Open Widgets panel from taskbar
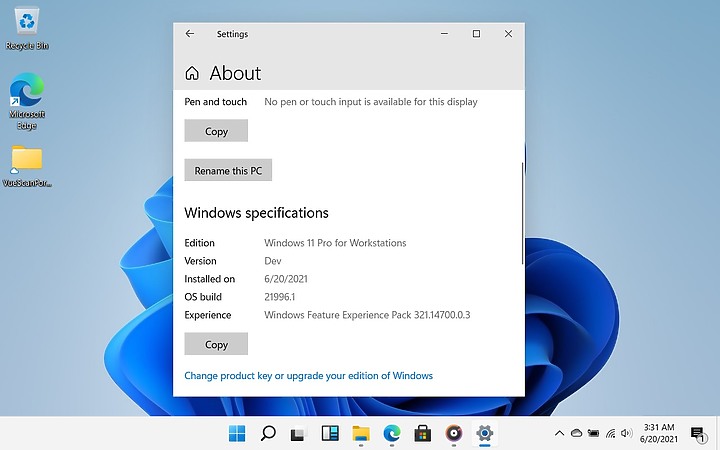Screen dimensions: 720x450 tap(330, 433)
